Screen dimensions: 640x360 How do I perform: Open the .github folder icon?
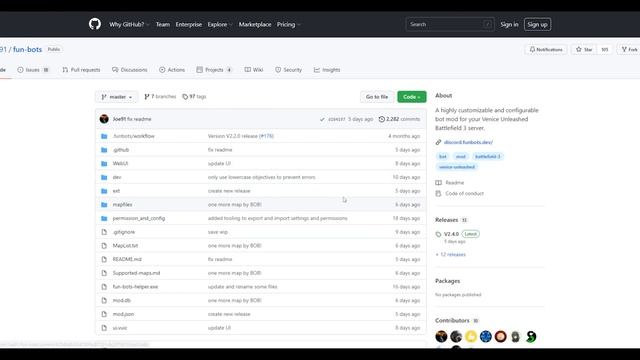104,150
